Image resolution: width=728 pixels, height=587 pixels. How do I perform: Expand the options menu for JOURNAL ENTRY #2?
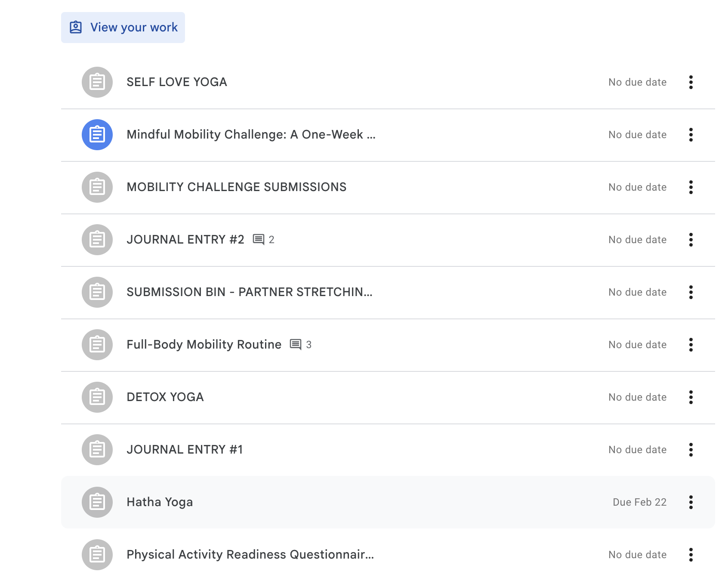tap(691, 240)
